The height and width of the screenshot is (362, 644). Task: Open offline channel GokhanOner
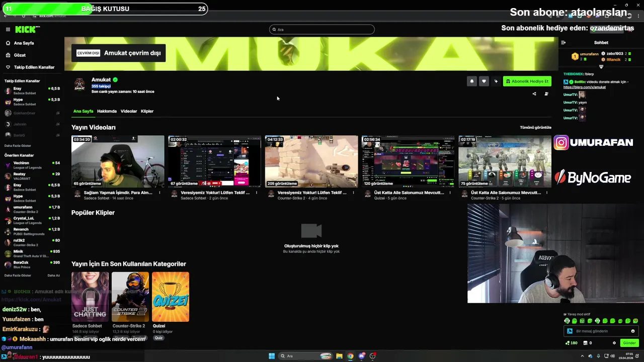pos(32,113)
